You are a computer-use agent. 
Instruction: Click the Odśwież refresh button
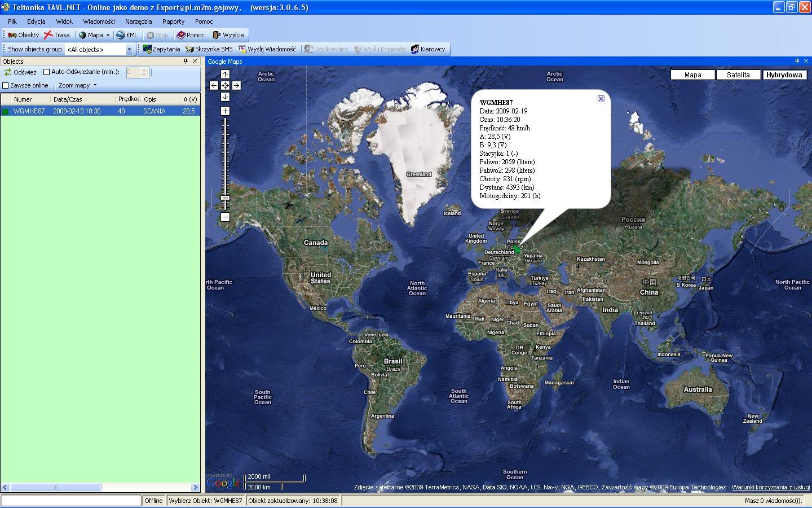click(20, 72)
